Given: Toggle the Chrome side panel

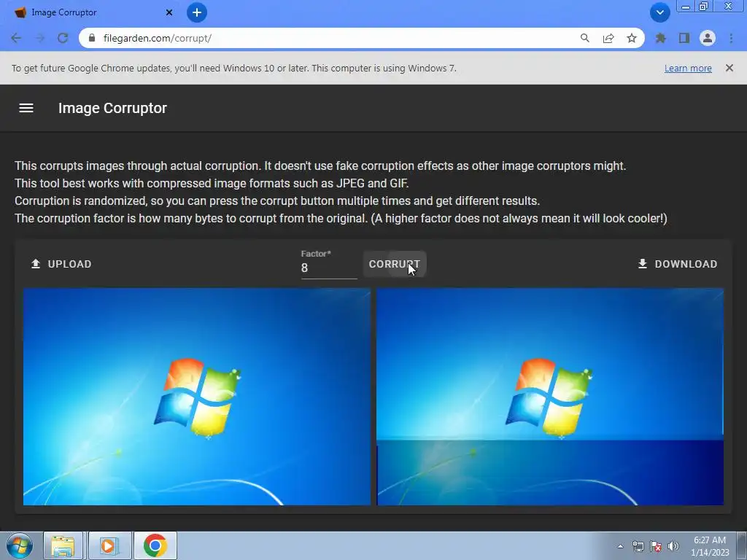Looking at the screenshot, I should (684, 38).
